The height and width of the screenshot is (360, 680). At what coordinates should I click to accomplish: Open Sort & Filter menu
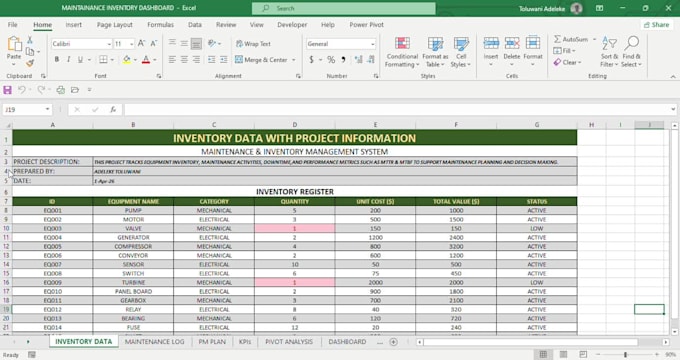(609, 52)
